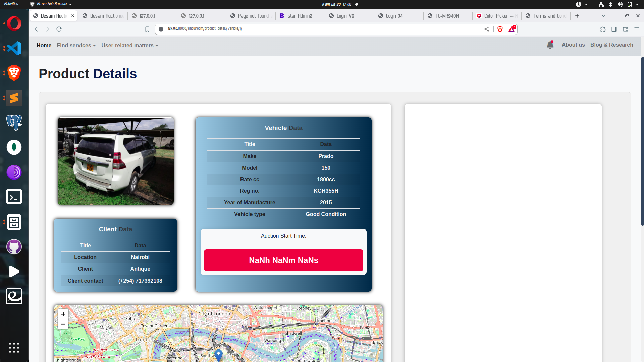The height and width of the screenshot is (362, 644).
Task: Reload the page using refresh icon
Action: pos(59,29)
